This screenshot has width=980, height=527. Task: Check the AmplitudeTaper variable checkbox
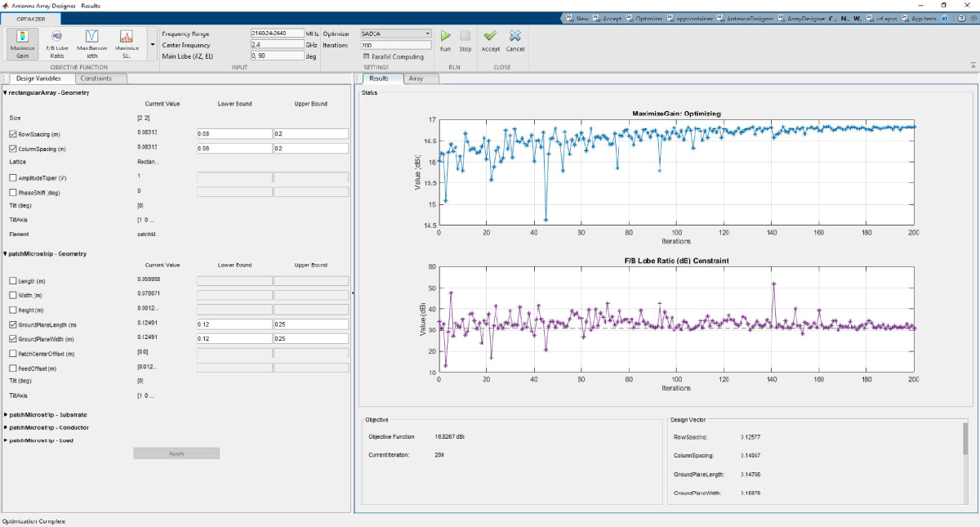tap(12, 177)
